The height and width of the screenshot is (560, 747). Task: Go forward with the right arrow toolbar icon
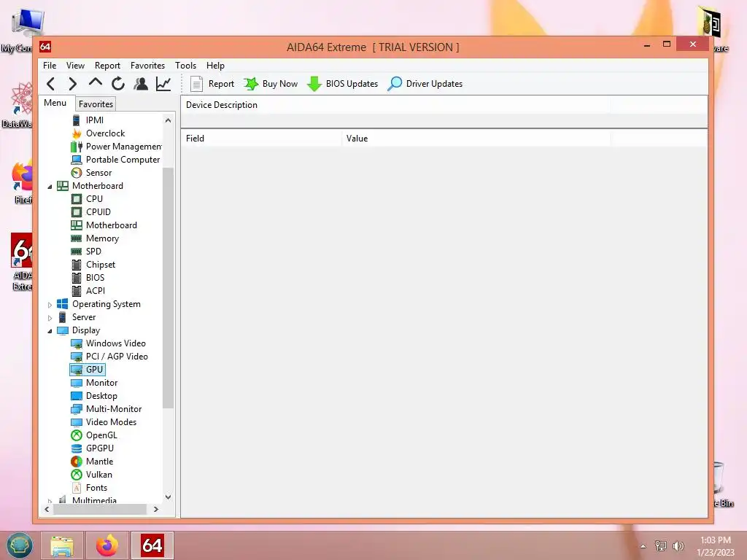[x=72, y=84]
